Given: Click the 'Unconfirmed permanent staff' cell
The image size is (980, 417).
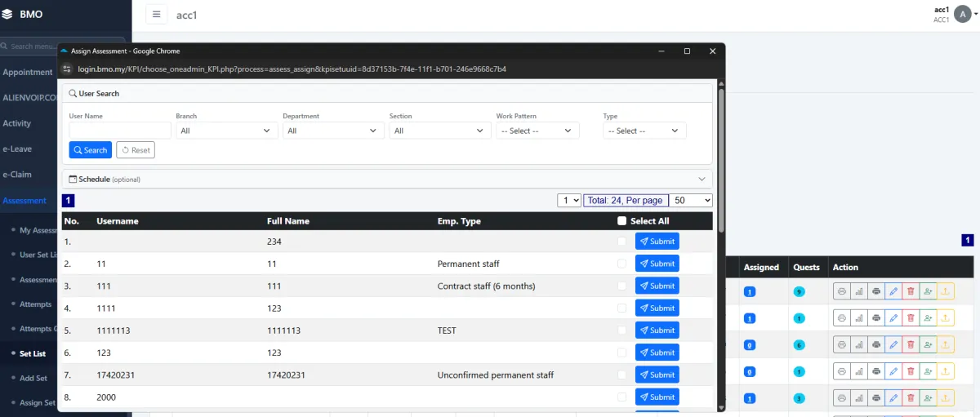Looking at the screenshot, I should (x=496, y=375).
